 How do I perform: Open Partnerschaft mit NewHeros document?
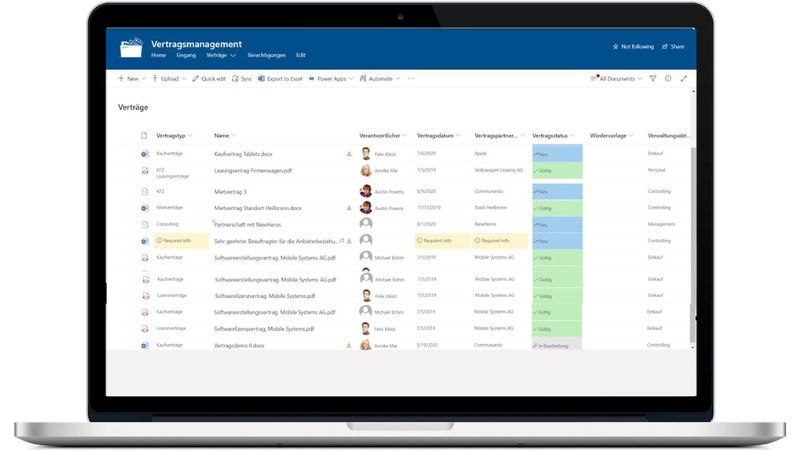247,224
